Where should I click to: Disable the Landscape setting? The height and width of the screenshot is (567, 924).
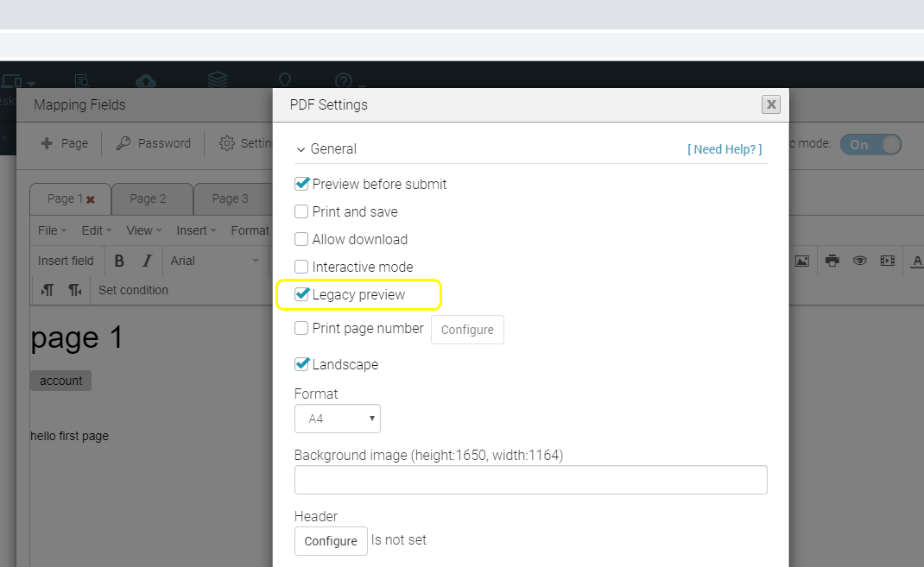click(x=301, y=363)
